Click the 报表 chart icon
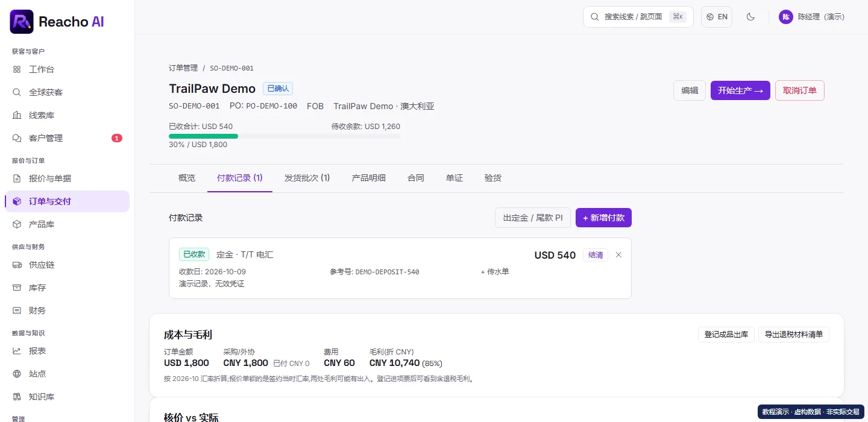This screenshot has height=422, width=868. [x=17, y=351]
